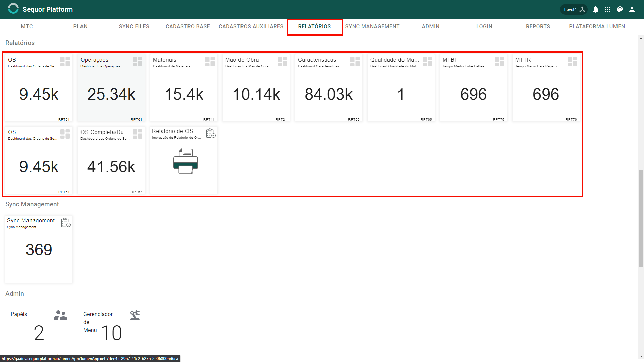
Task: Click the RPT75 code on MTBF card
Action: click(498, 119)
